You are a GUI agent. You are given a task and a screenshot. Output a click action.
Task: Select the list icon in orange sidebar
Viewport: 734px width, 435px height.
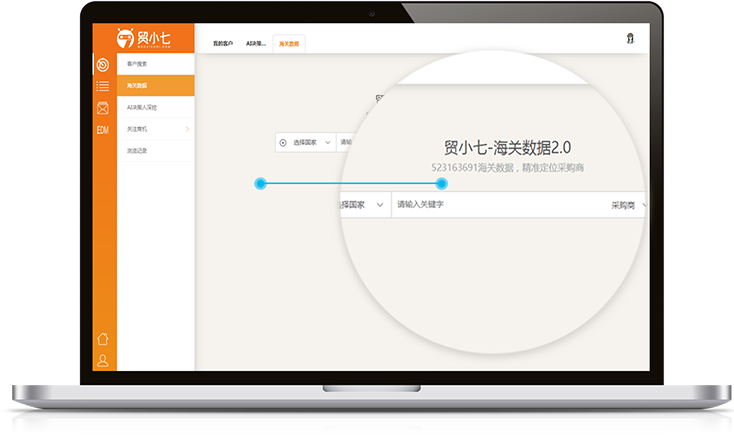pos(103,86)
